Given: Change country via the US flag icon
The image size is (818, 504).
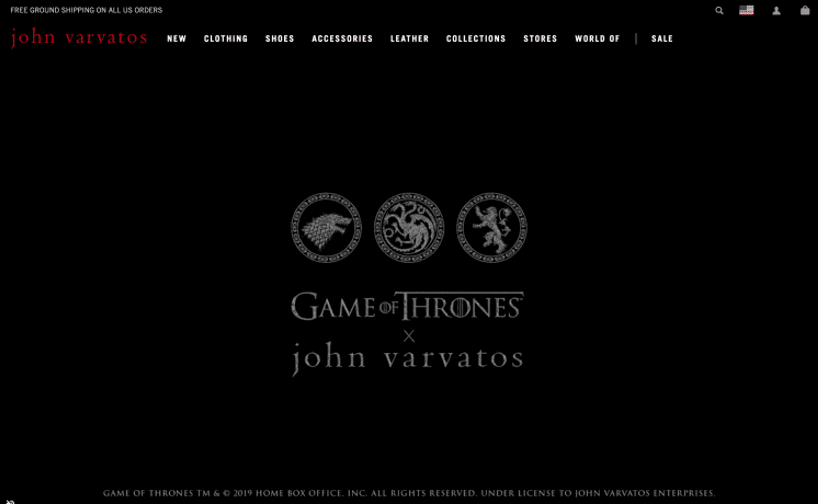Looking at the screenshot, I should coord(746,10).
